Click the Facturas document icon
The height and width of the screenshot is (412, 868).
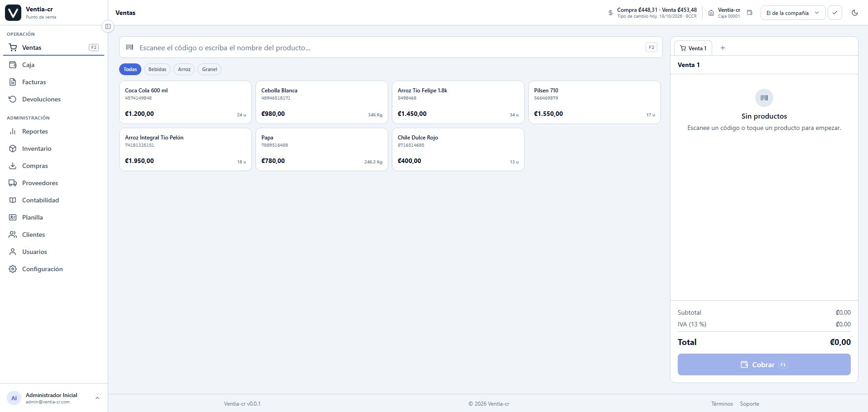13,82
